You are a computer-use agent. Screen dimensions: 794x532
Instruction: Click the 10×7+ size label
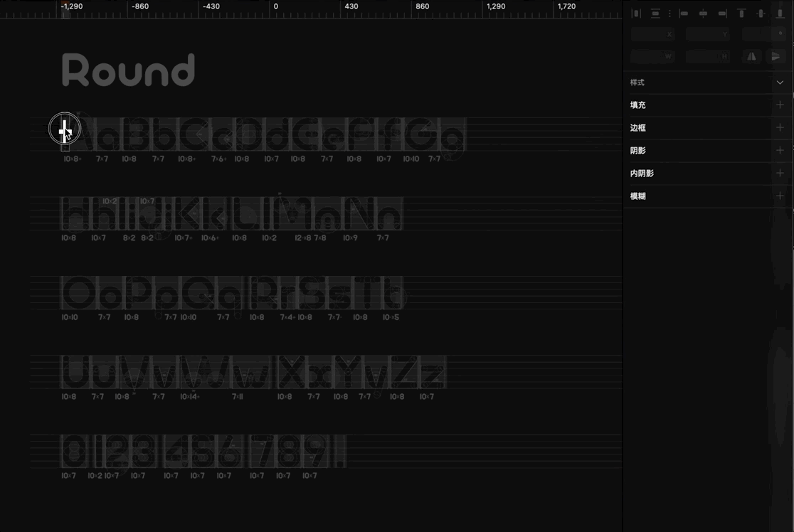[184, 238]
